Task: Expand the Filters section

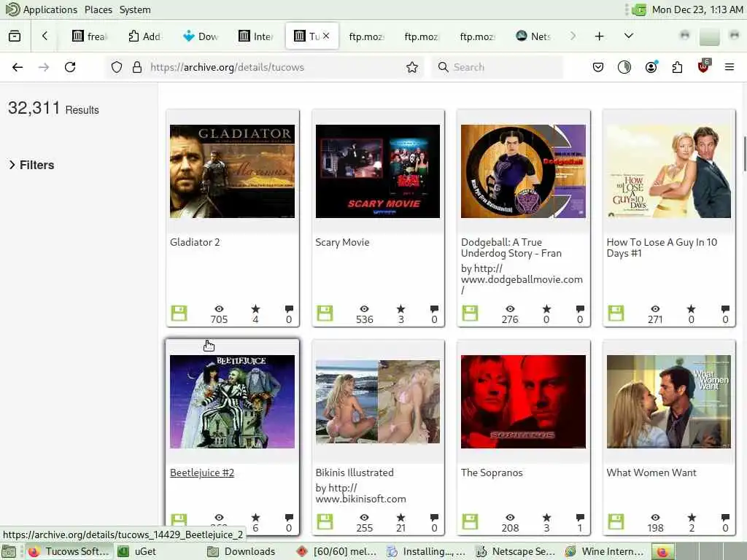Action: click(31, 165)
